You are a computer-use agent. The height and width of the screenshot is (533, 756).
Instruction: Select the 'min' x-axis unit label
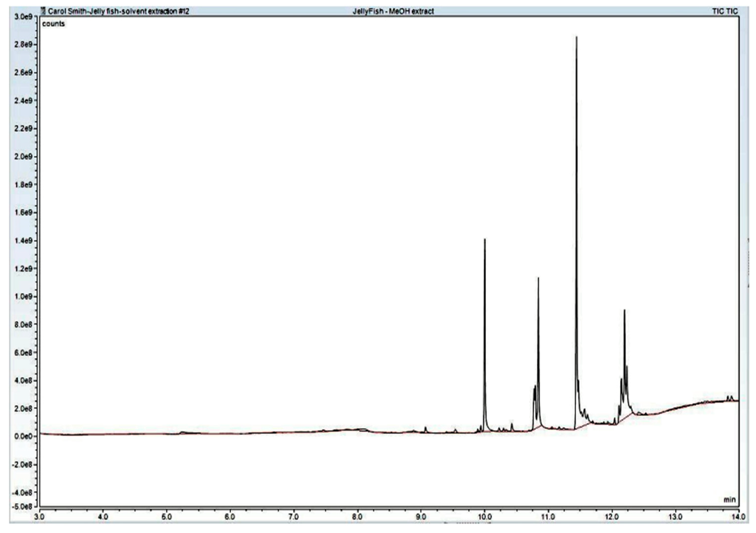coord(730,500)
